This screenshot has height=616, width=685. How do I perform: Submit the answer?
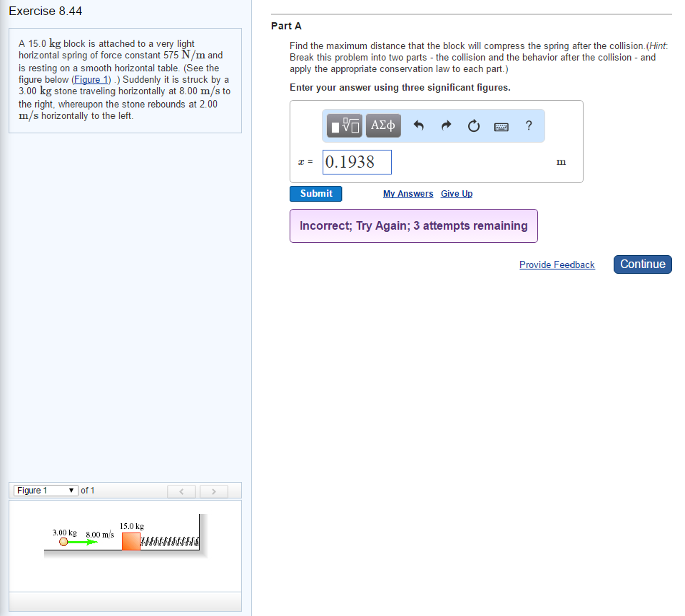click(315, 194)
